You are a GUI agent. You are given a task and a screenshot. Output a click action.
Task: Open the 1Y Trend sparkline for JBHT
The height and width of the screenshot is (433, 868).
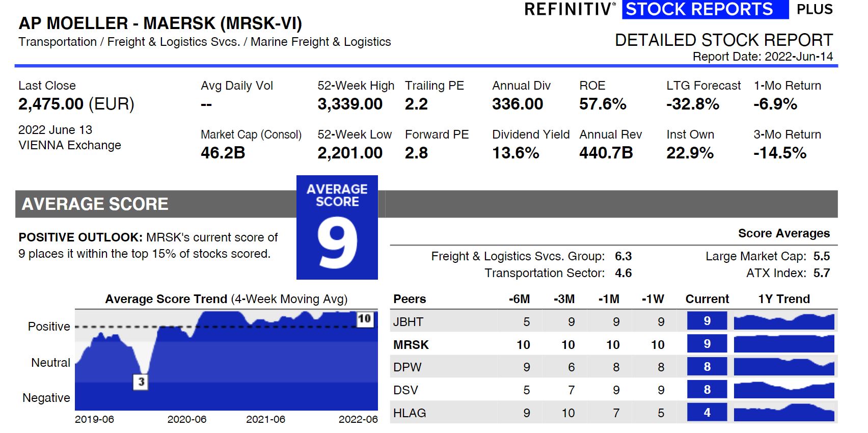[784, 321]
